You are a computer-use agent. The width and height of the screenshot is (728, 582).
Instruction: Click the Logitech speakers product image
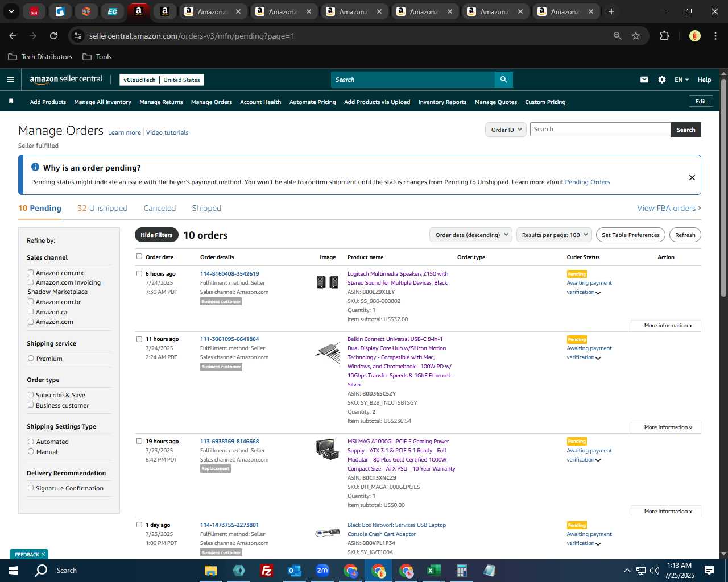[x=328, y=282]
